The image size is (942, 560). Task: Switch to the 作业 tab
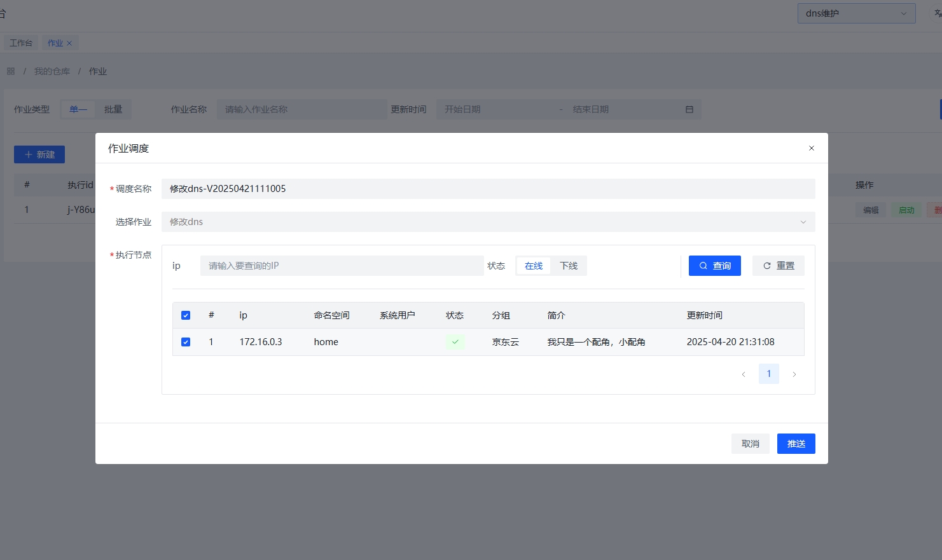[x=55, y=43]
